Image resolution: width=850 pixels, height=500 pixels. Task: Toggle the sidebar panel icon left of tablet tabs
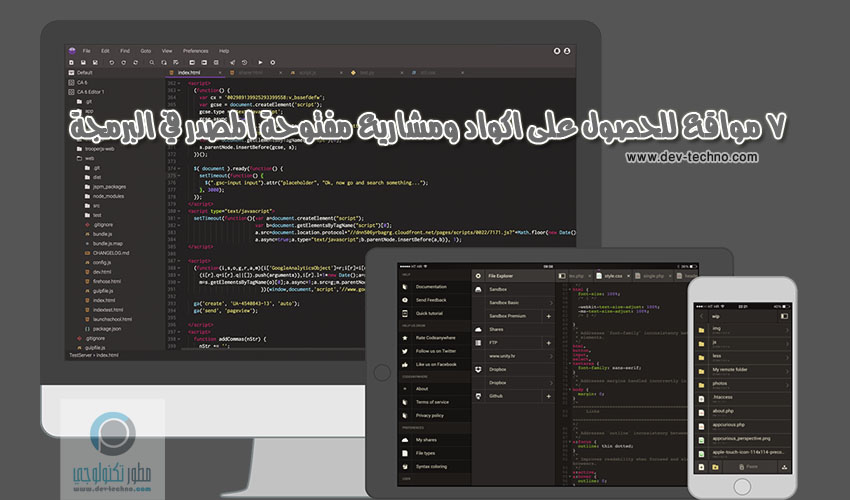click(x=562, y=275)
